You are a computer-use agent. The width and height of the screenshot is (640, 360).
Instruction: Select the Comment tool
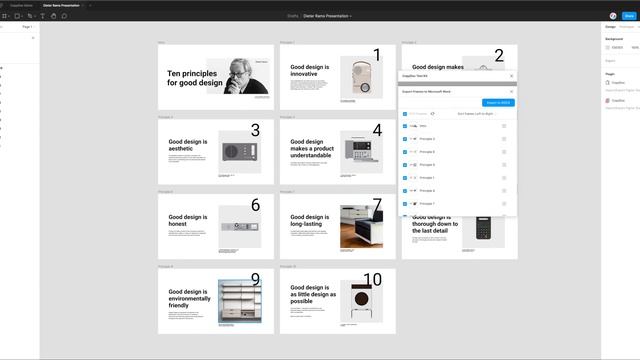pos(64,16)
